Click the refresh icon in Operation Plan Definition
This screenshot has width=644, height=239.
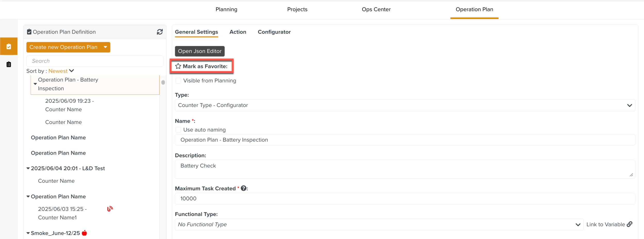point(160,32)
